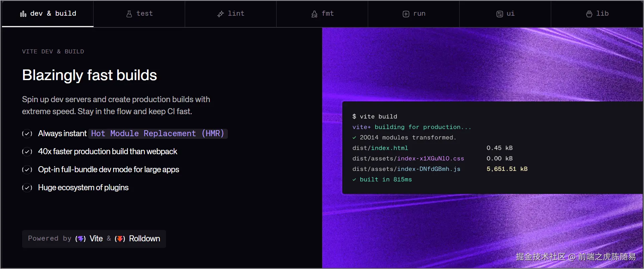Open the lint tab

[x=231, y=14]
